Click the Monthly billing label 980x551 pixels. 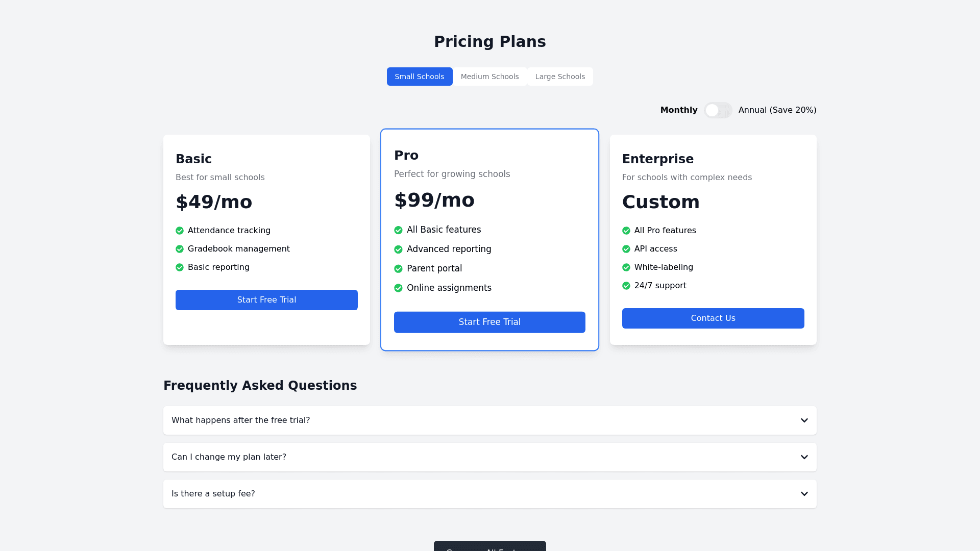coord(678,110)
